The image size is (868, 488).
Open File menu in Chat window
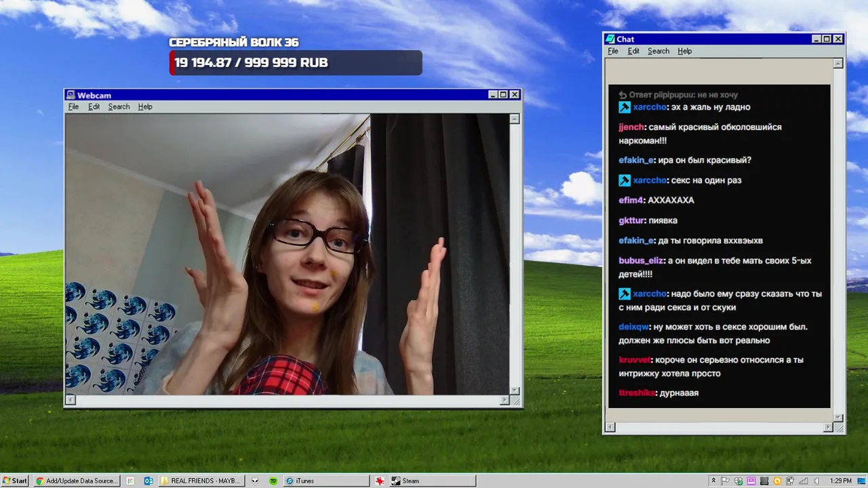tap(613, 51)
